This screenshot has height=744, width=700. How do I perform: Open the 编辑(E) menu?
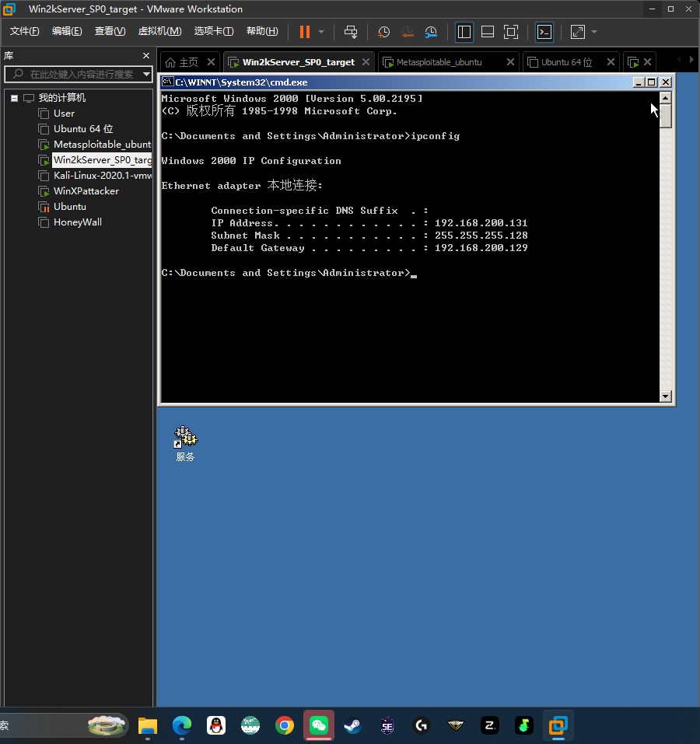[67, 31]
